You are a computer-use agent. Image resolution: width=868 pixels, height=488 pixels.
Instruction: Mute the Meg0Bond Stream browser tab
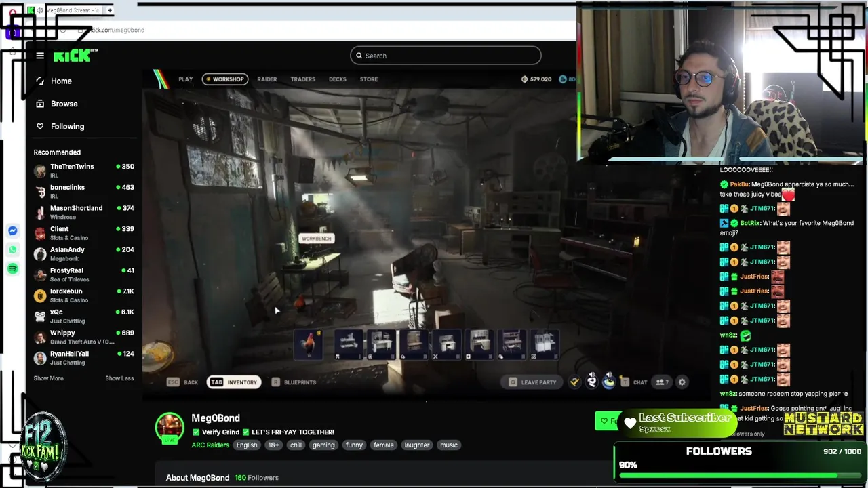39,10
